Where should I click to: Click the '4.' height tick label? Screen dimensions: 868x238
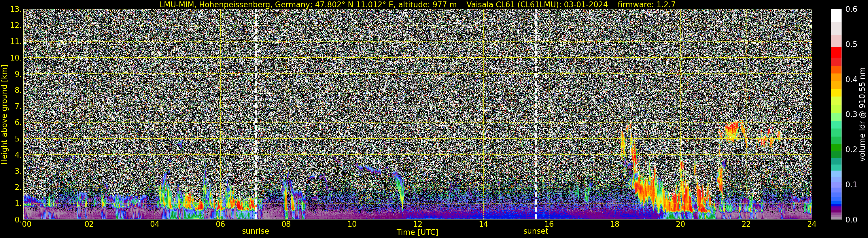18,155
